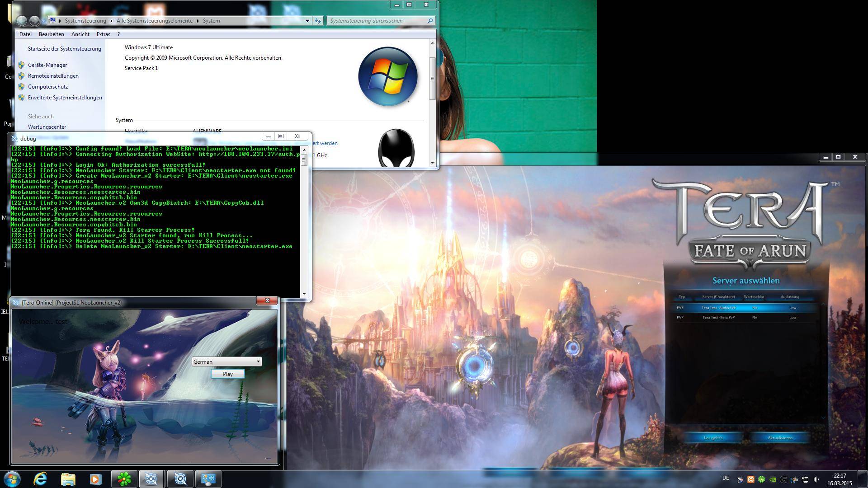868x488 pixels.
Task: Open Windows Media Player from the taskbar
Action: pyautogui.click(x=95, y=479)
